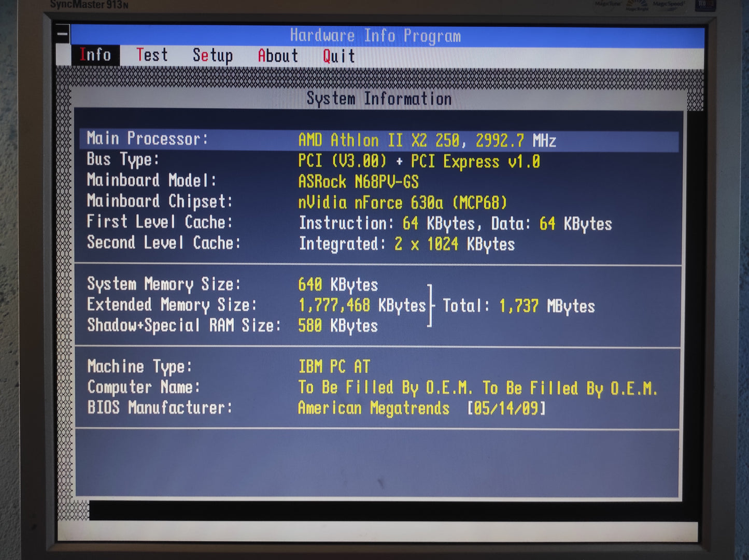Click the System Information title bar
The image size is (749, 560).
pos(379,98)
